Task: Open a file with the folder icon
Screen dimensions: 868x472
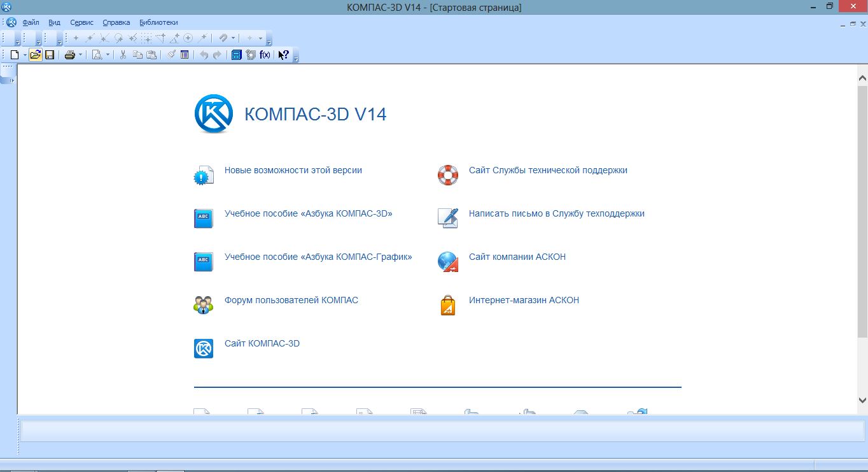Action: point(35,55)
